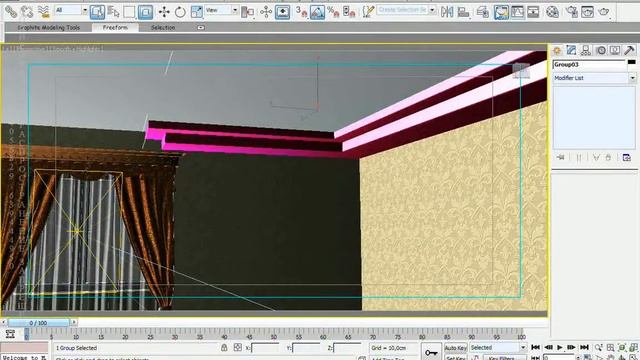
Task: Click the Z coordinate field
Action: [x=347, y=348]
